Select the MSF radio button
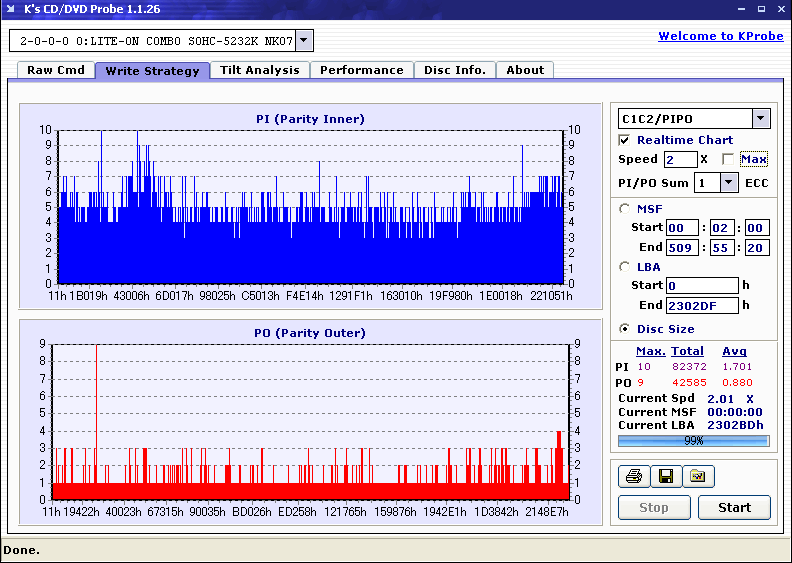This screenshot has width=792, height=563. pyautogui.click(x=625, y=209)
